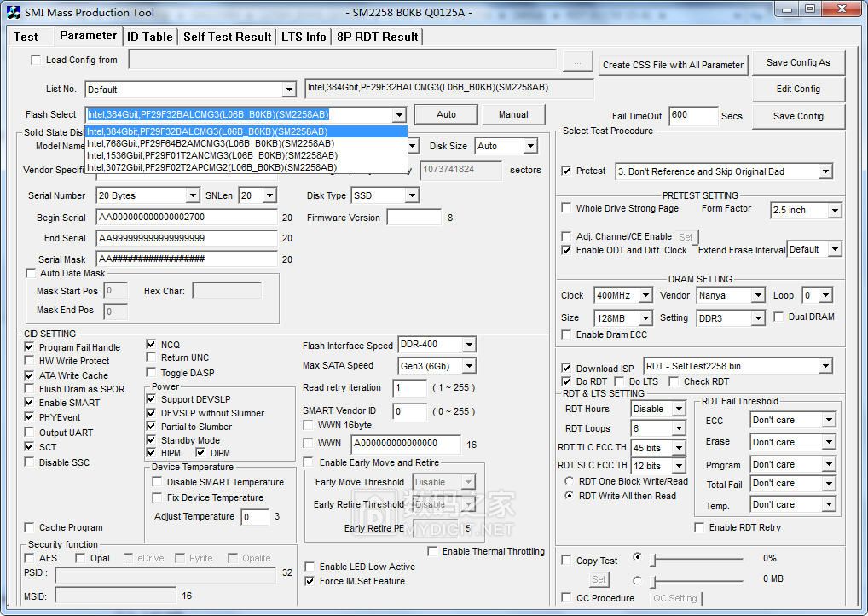The image size is (868, 616).
Task: Open the Self Test Result tab
Action: point(227,38)
